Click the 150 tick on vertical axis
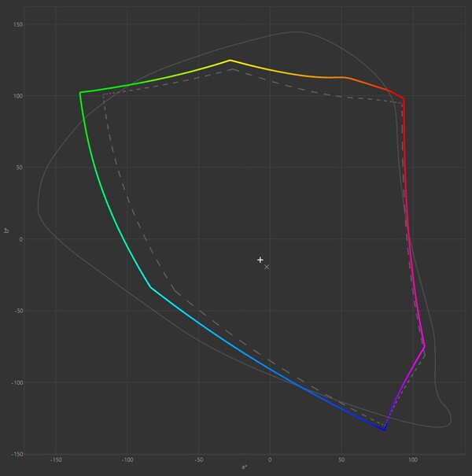The width and height of the screenshot is (472, 476). tap(17, 24)
